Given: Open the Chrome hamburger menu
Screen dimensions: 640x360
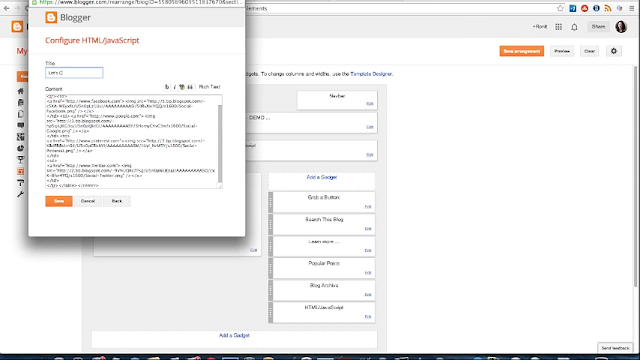Looking at the screenshot, I should coord(632,8).
